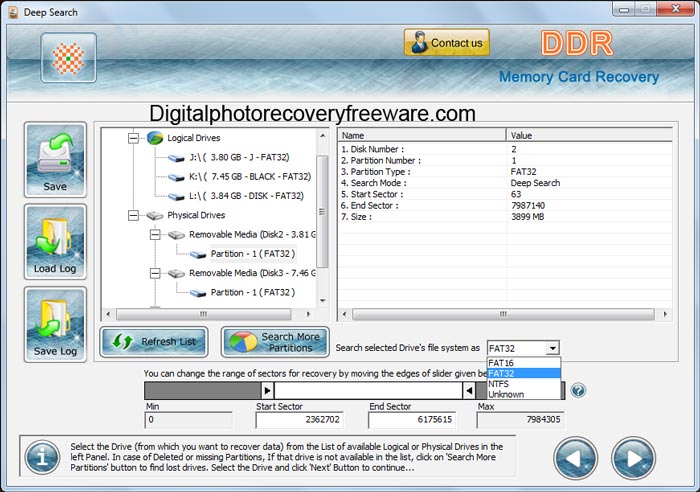Screen dimensions: 700x492
Task: Select Partition - 1 under Disk3
Action: tap(253, 292)
